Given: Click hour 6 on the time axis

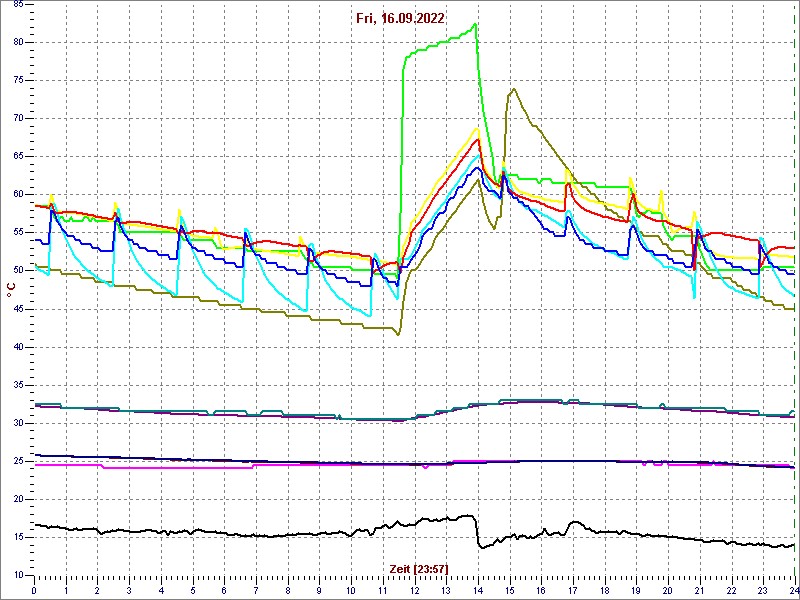Looking at the screenshot, I should point(224,590).
